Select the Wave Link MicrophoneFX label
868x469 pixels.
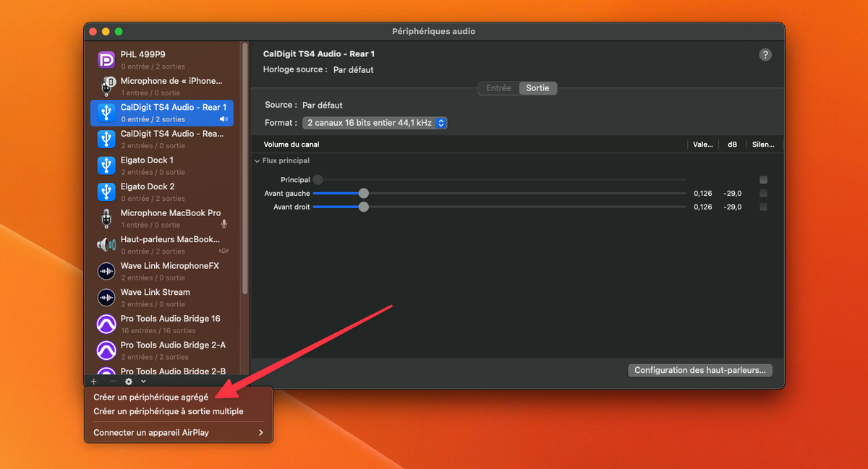coord(170,266)
